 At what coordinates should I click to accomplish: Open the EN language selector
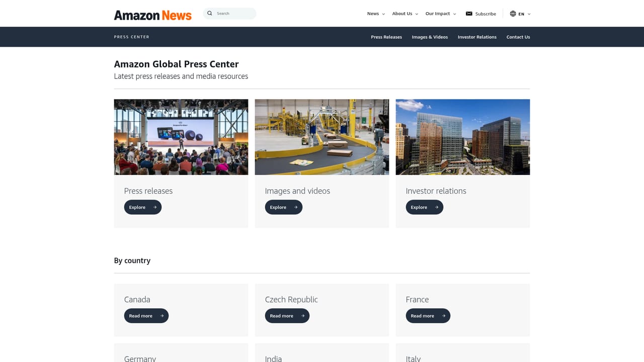point(520,14)
